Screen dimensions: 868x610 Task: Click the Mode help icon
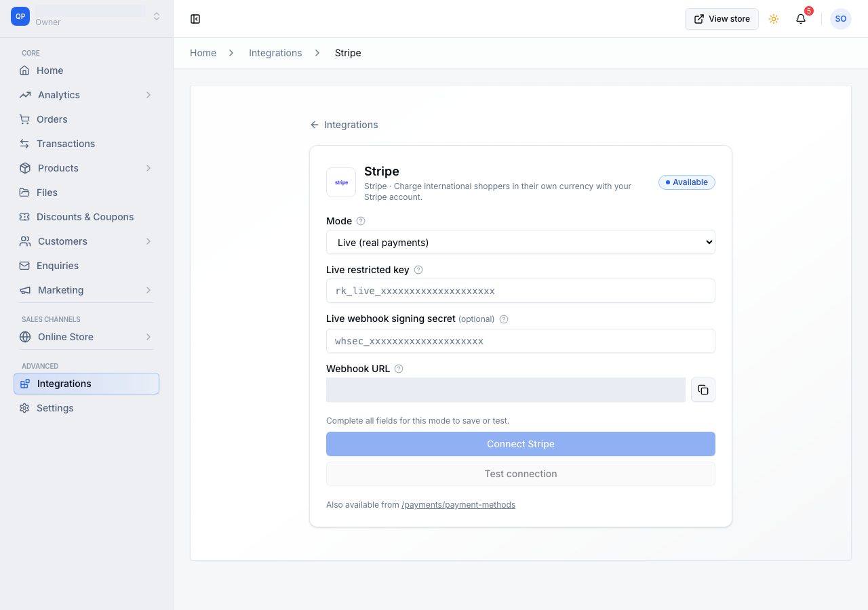[x=361, y=221]
